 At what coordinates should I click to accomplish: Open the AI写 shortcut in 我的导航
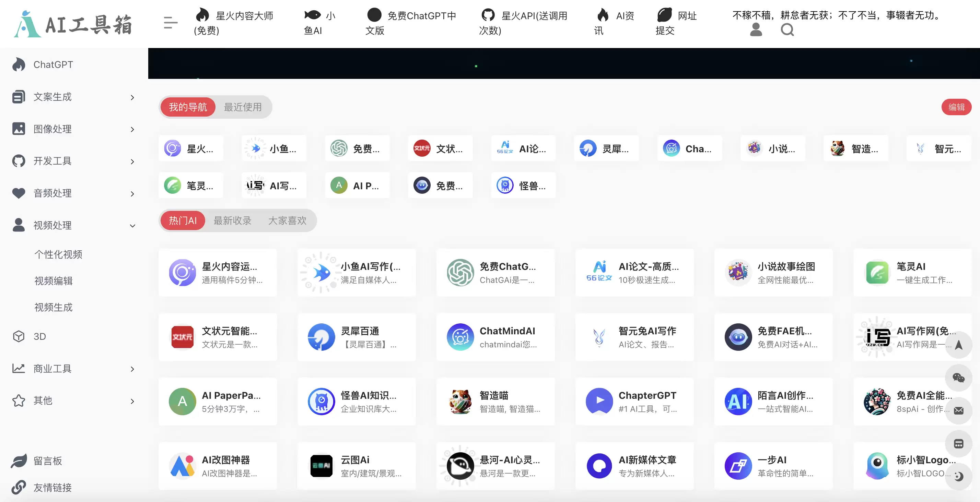[274, 186]
